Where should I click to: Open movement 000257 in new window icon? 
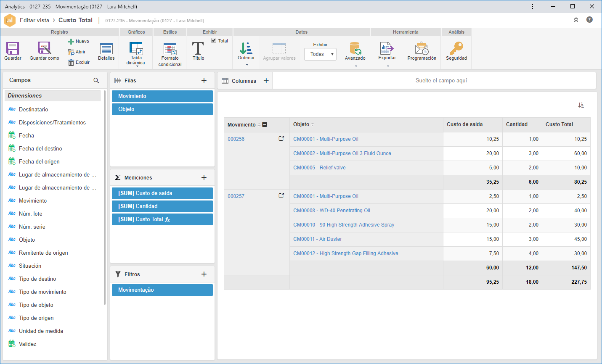coord(281,195)
